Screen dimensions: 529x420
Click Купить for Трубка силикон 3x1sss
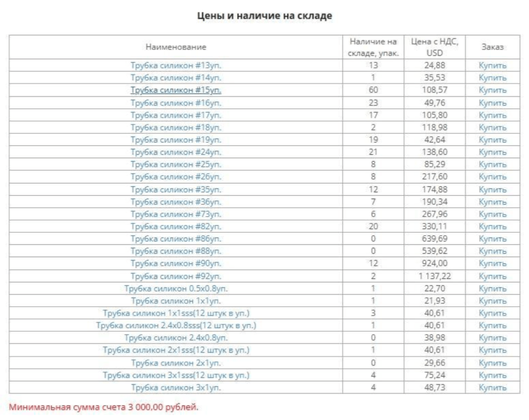492,375
